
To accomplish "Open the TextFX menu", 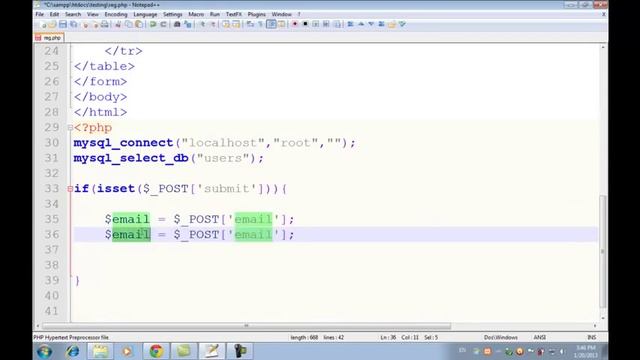I will pos(233,14).
